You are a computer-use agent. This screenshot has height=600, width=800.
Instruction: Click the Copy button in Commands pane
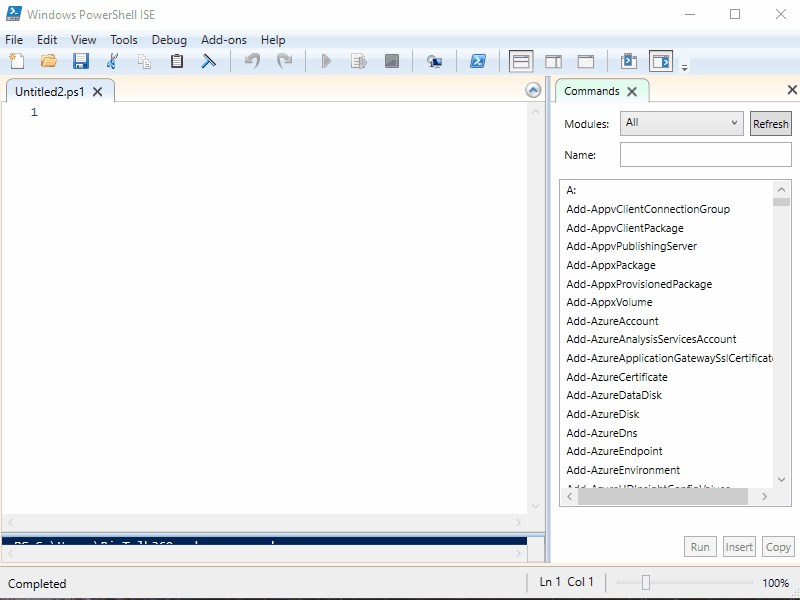[x=778, y=547]
